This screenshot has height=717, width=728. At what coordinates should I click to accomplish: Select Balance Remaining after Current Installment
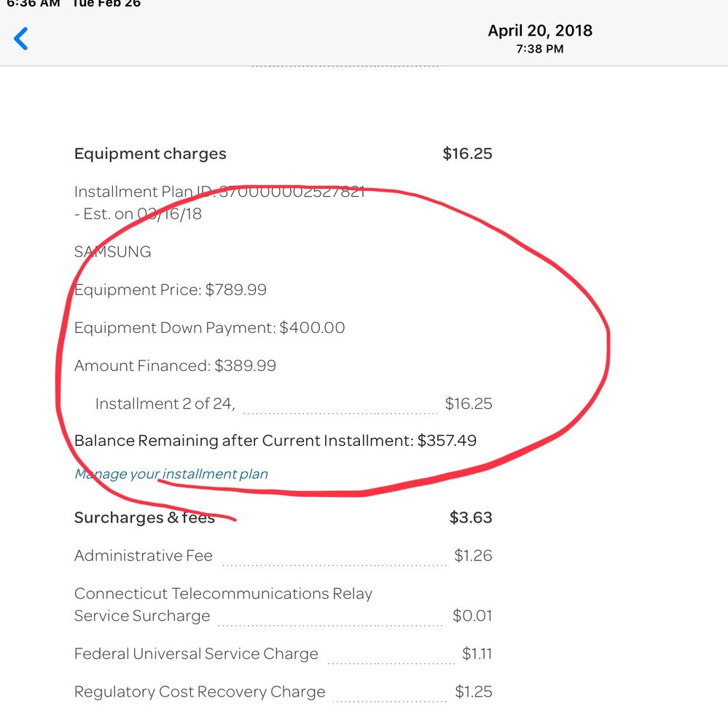[275, 440]
